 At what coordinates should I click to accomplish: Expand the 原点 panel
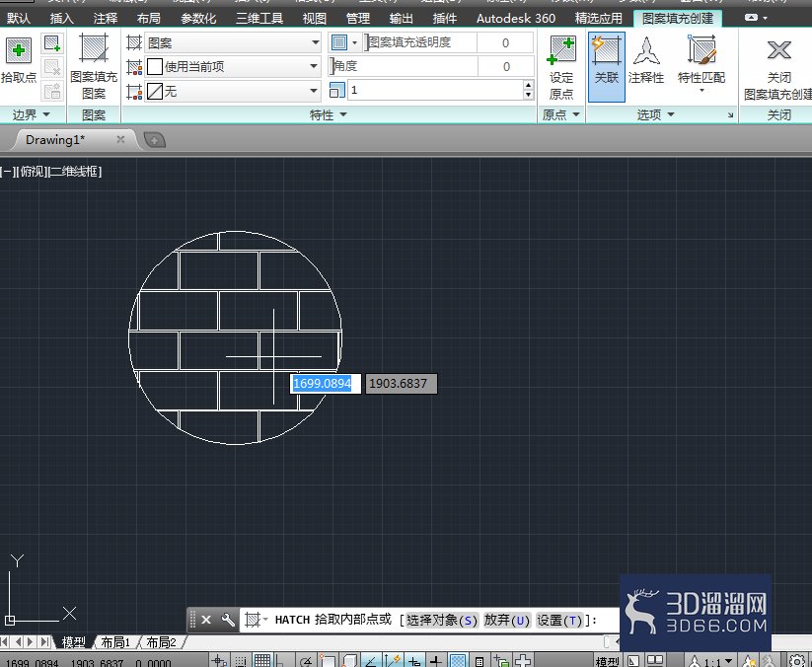point(560,114)
